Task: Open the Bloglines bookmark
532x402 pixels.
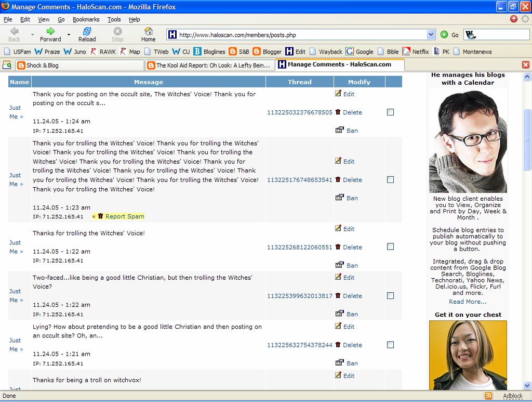Action: [209, 51]
